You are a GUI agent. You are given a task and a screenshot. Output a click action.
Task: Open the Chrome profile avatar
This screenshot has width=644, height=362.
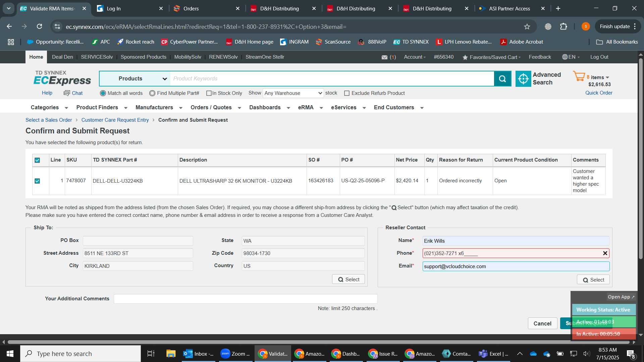pos(586,26)
